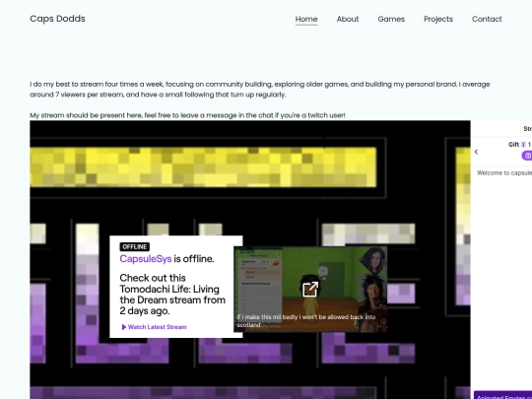Click the Gift leaderboard label in chat
The width and height of the screenshot is (532, 399).
(513, 145)
